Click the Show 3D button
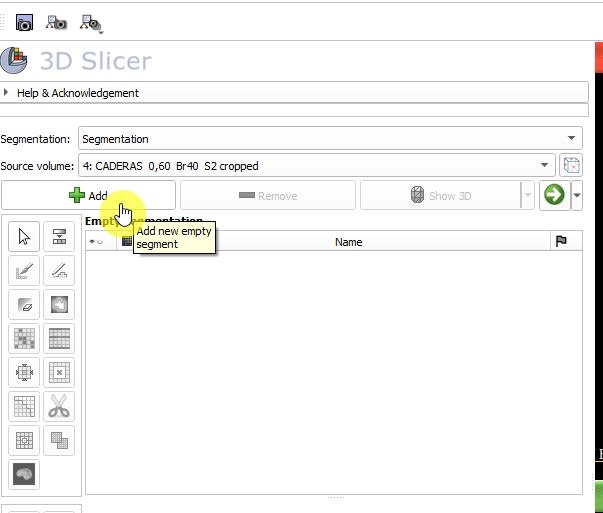Image resolution: width=603 pixels, height=513 pixels. click(x=440, y=196)
